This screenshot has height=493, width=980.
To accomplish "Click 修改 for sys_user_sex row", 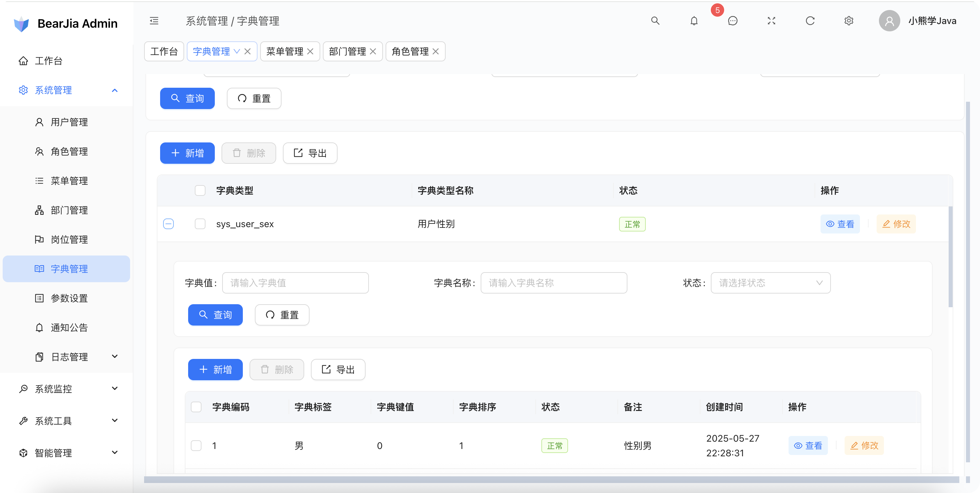I will coord(896,224).
